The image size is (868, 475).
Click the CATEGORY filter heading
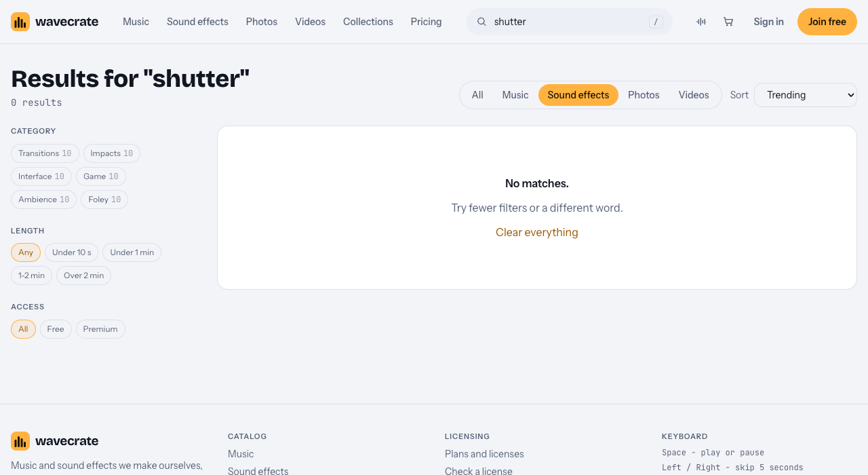(33, 131)
